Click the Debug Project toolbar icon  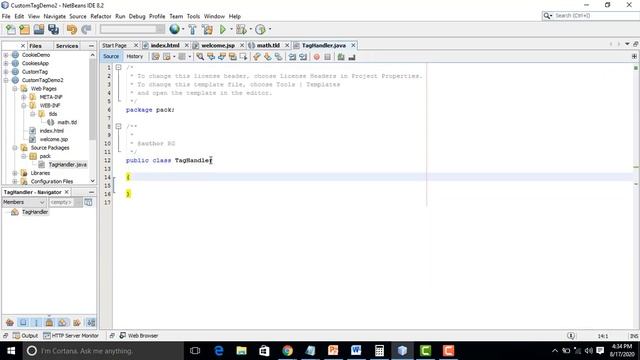click(x=241, y=29)
